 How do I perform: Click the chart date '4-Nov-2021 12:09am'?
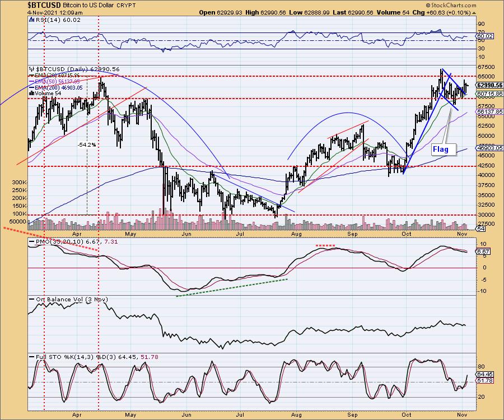pos(55,13)
